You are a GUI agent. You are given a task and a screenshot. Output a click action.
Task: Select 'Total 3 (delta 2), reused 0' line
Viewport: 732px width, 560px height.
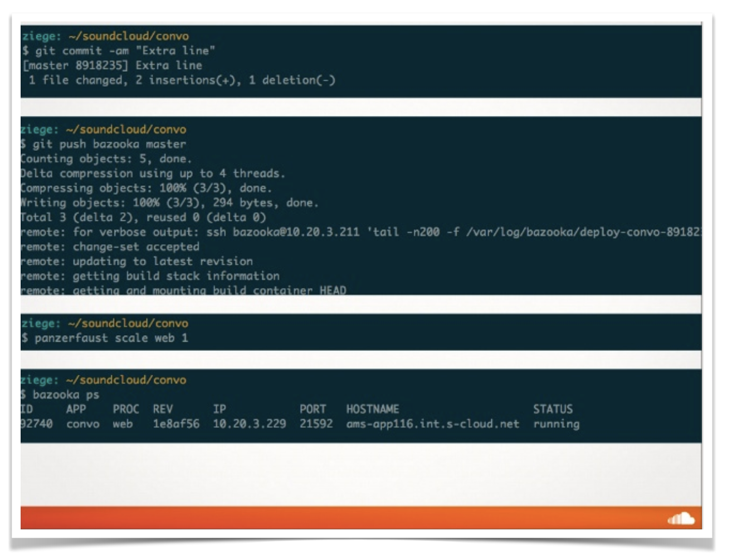(x=143, y=217)
